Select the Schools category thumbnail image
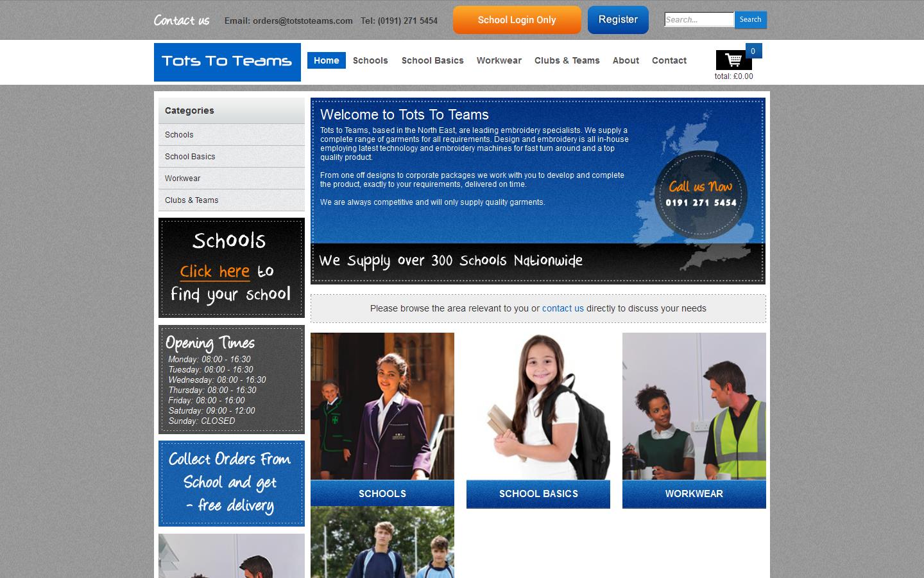Image resolution: width=924 pixels, height=578 pixels. click(x=382, y=405)
